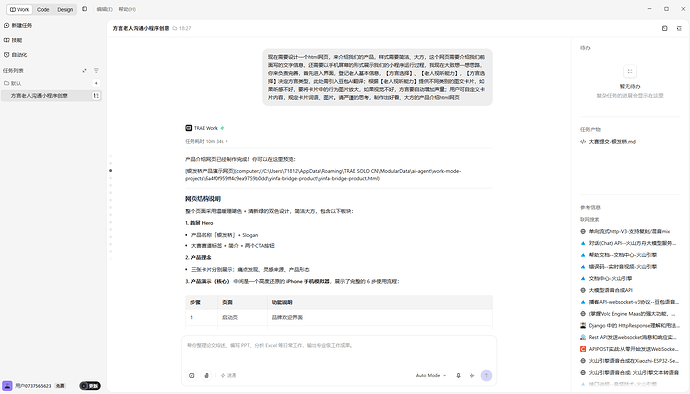Open reference 文档中心-火山引擎
This screenshot has width=690, height=394.
point(606,279)
